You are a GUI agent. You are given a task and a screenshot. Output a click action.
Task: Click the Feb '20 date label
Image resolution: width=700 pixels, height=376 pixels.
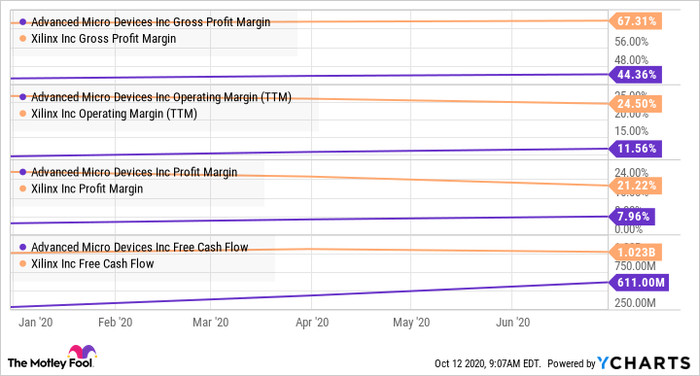click(115, 322)
